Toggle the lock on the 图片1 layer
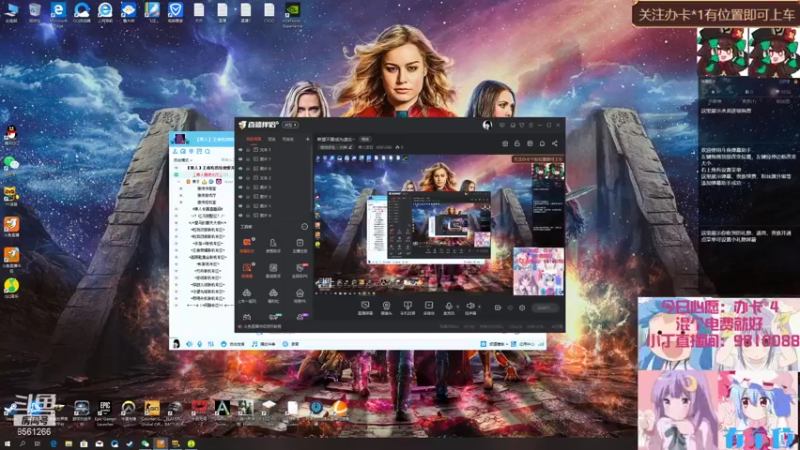This screenshot has width=800, height=450. tap(248, 206)
